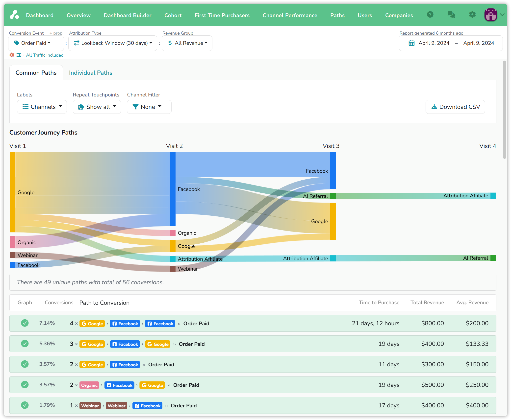Open the help question mark icon
This screenshot has height=420, width=511.
430,15
